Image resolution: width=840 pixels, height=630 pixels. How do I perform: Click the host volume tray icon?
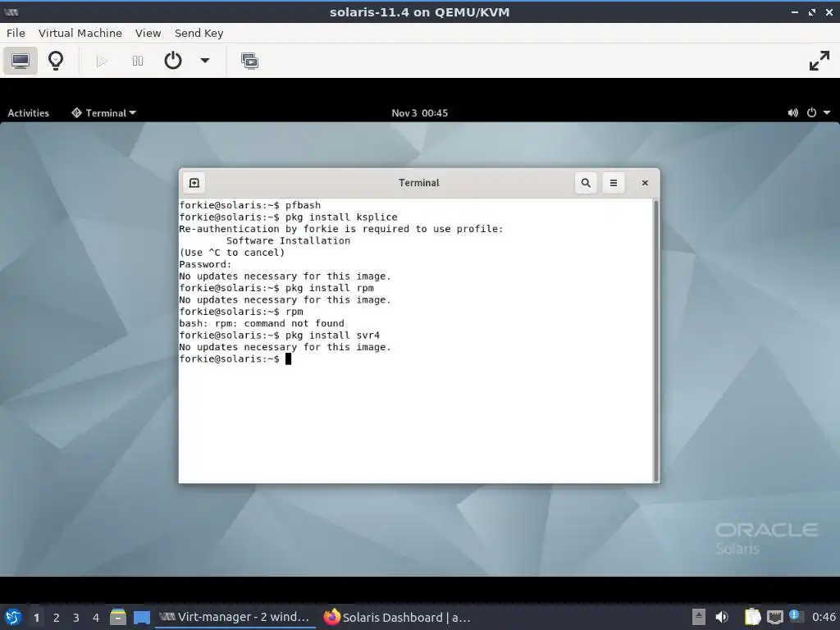pos(722,617)
